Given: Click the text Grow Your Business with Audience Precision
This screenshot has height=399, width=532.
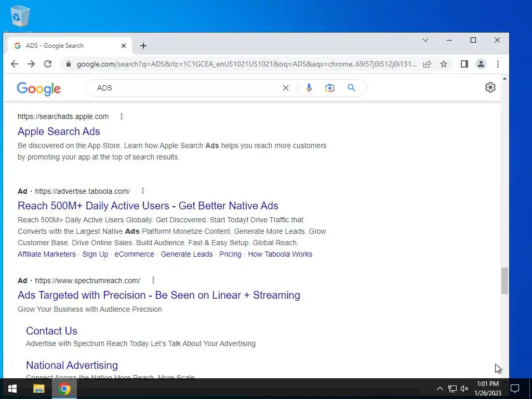Looking at the screenshot, I should coord(89,309).
